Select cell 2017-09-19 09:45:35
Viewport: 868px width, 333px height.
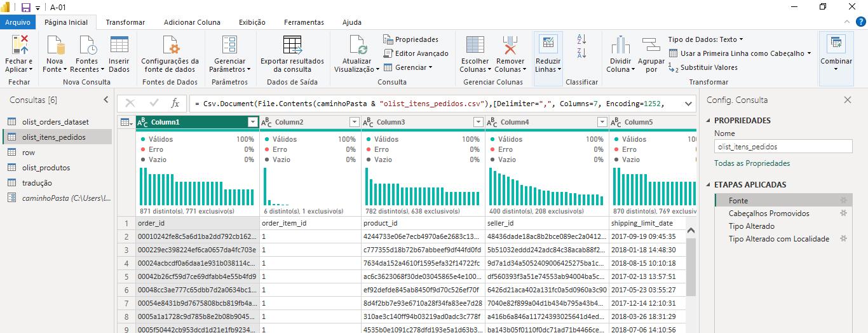click(x=648, y=236)
